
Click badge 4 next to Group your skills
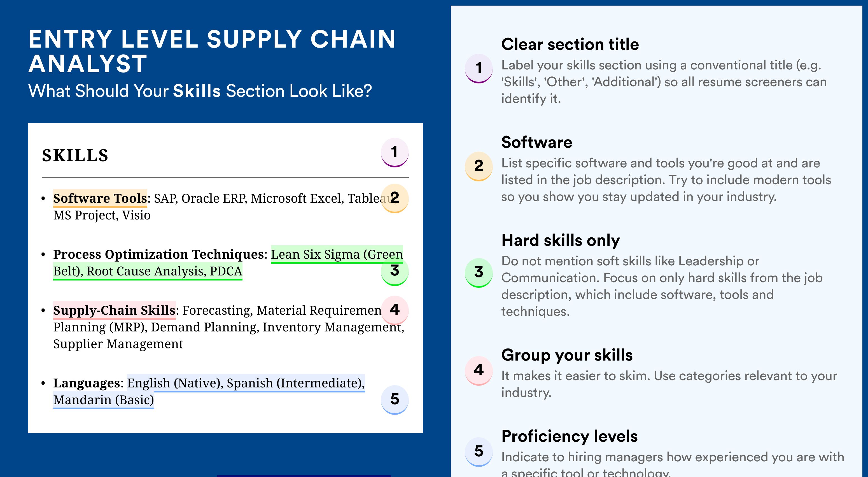[x=479, y=371]
